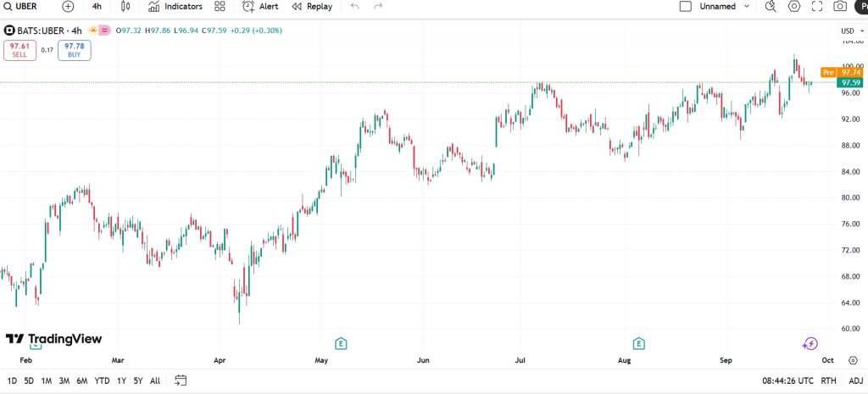
Task: Click the O97.32 open value
Action: (x=129, y=31)
